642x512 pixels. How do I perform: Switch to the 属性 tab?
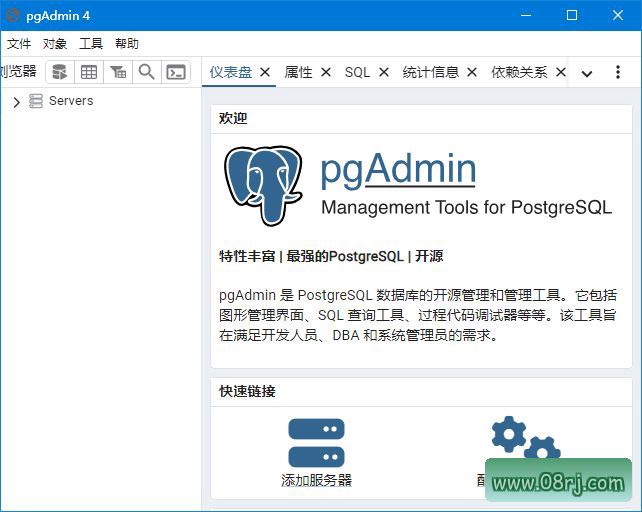coord(298,72)
